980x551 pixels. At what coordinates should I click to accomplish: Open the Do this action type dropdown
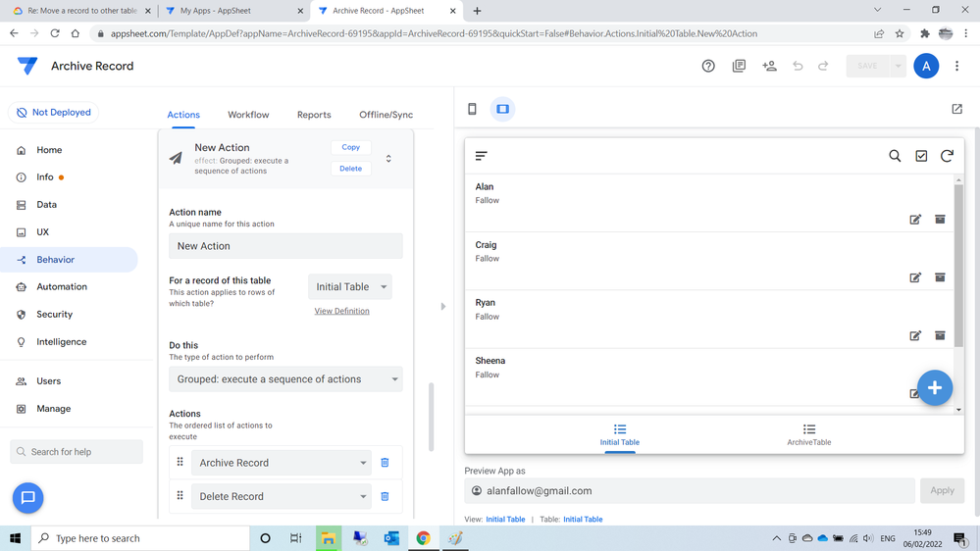tap(285, 379)
